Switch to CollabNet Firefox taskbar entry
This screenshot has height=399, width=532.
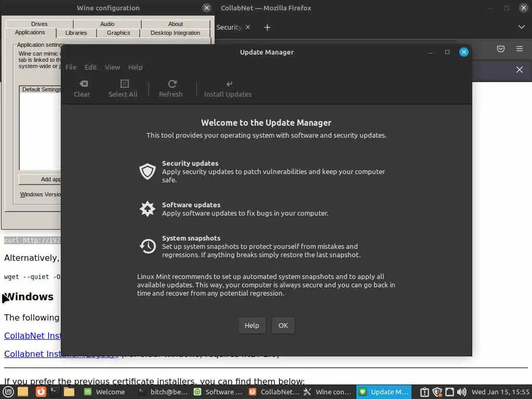(273, 392)
